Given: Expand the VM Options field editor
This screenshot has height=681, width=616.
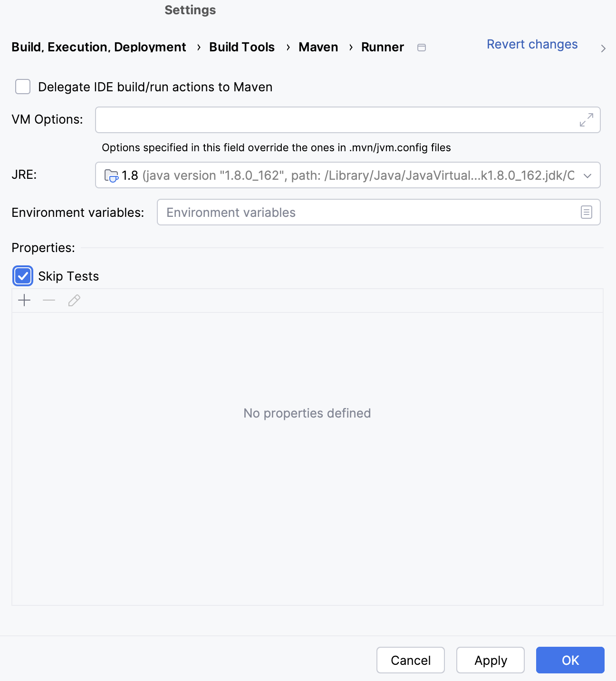Looking at the screenshot, I should tap(586, 120).
